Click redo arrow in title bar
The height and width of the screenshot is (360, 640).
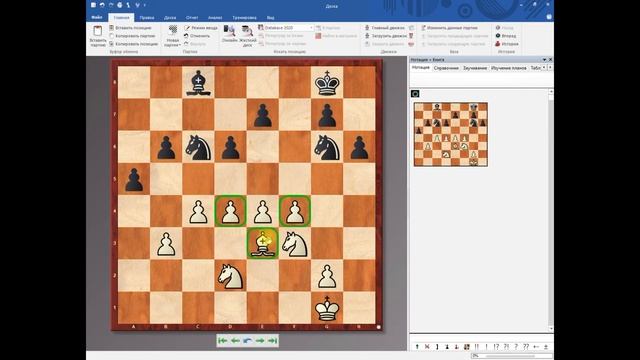(x=111, y=5)
